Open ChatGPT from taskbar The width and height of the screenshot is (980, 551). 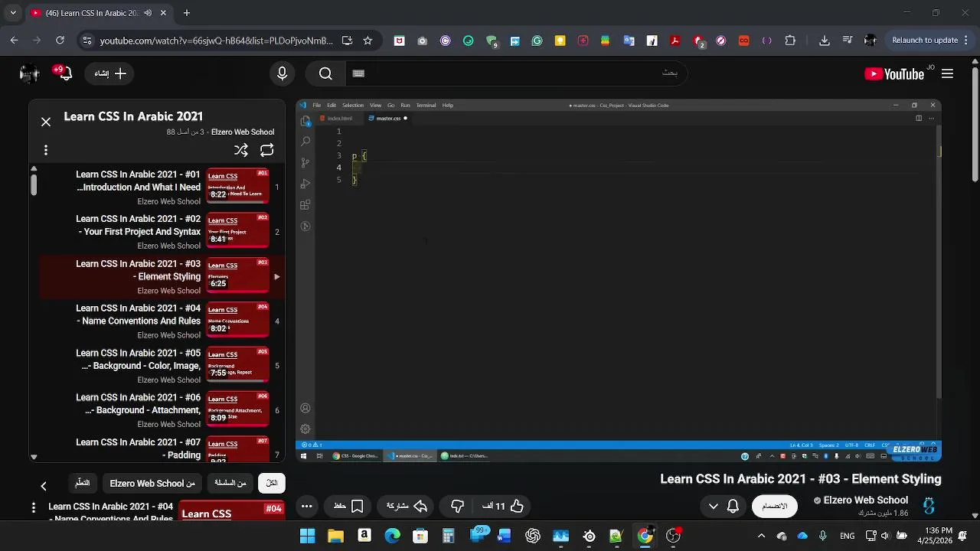click(533, 536)
